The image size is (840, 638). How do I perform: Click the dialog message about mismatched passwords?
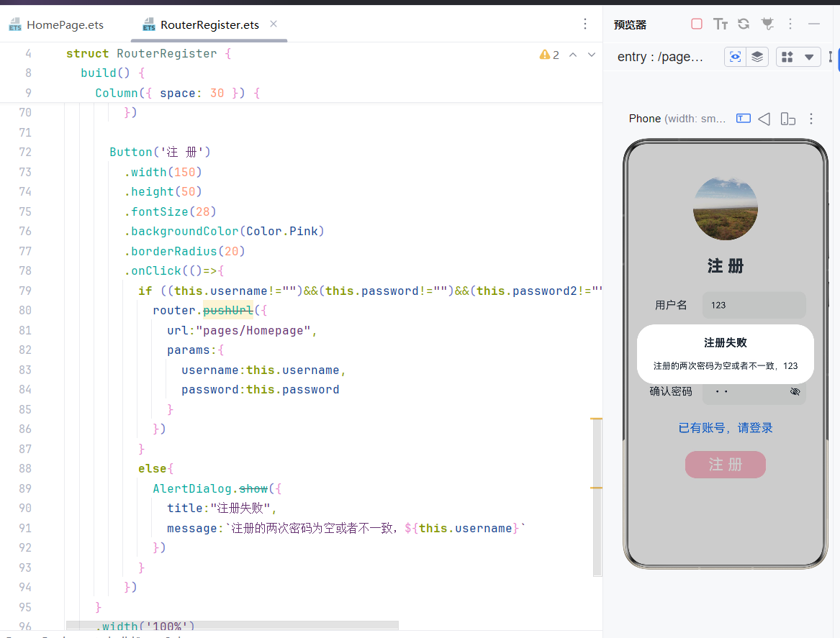pos(726,366)
